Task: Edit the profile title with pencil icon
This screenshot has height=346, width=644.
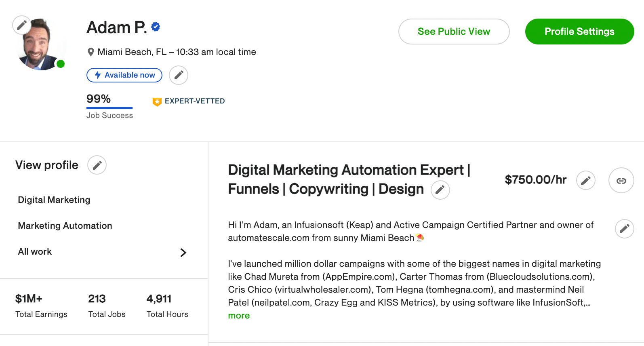Action: click(x=440, y=190)
